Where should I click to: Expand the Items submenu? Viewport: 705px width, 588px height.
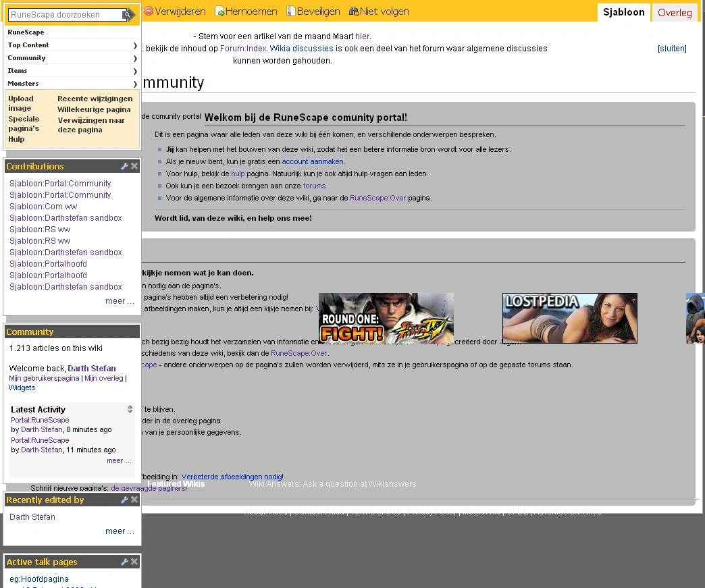click(135, 71)
